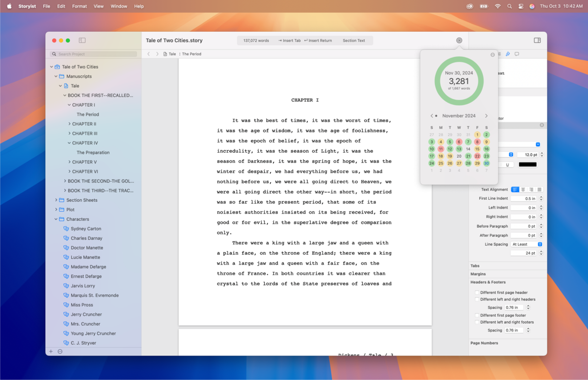
Task: Expand the Tabs inspector section
Action: click(x=475, y=266)
